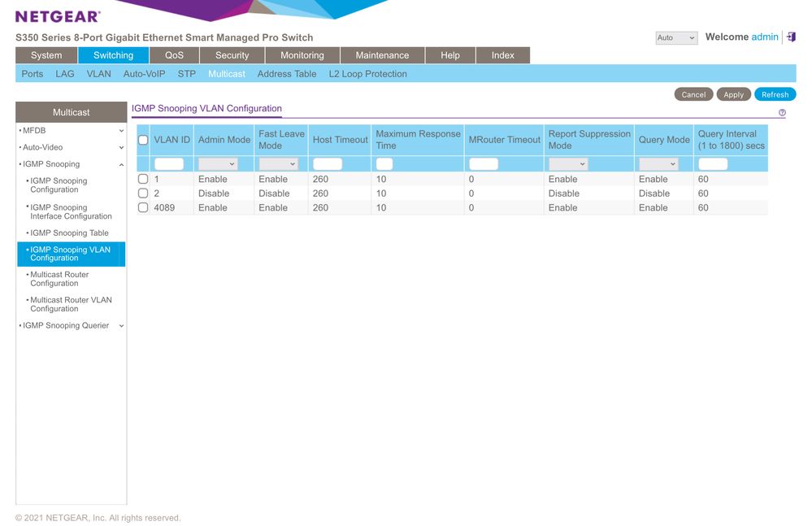Click the NETGEAR logo
This screenshot has width=812, height=526.
tap(58, 16)
